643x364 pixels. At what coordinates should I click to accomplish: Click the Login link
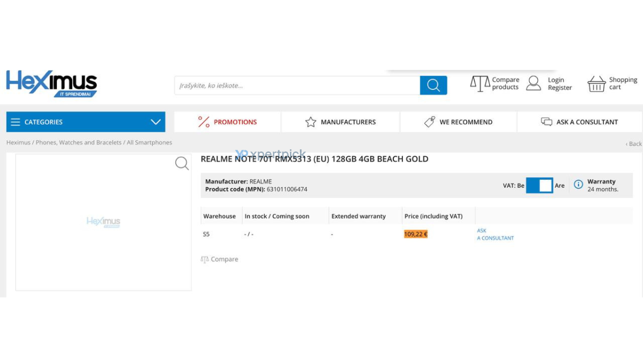(556, 80)
